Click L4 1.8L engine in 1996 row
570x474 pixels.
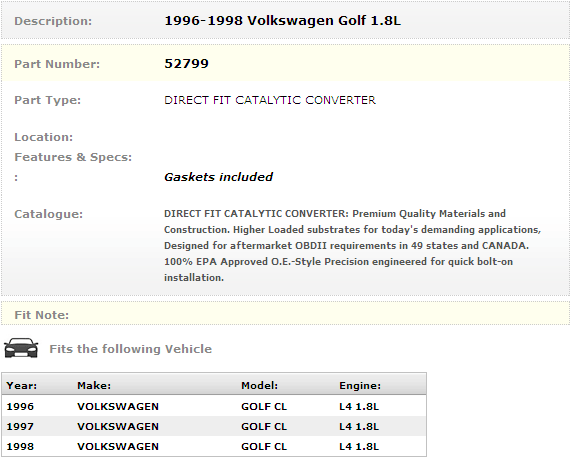359,406
